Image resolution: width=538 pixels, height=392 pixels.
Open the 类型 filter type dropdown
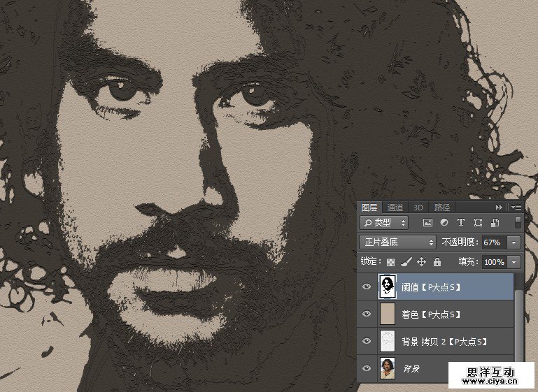coord(383,223)
